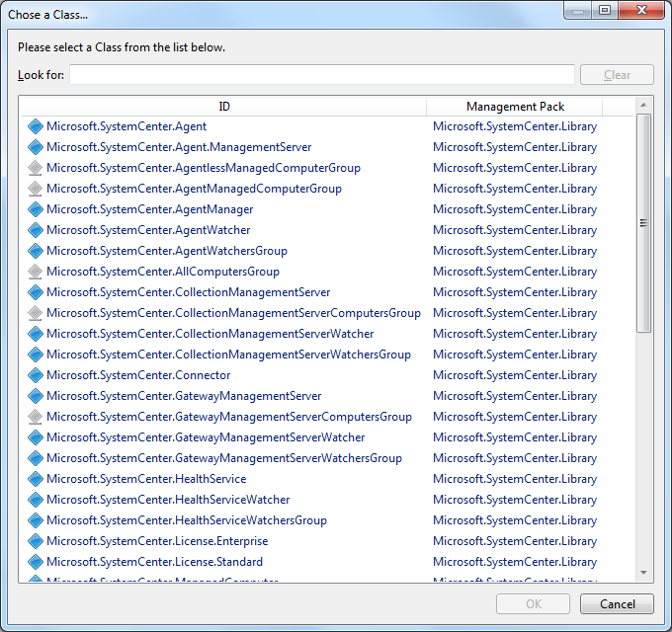Select Microsoft.SystemCenter.AgentWatchersGroup class name
This screenshot has height=632, width=672.
(167, 251)
